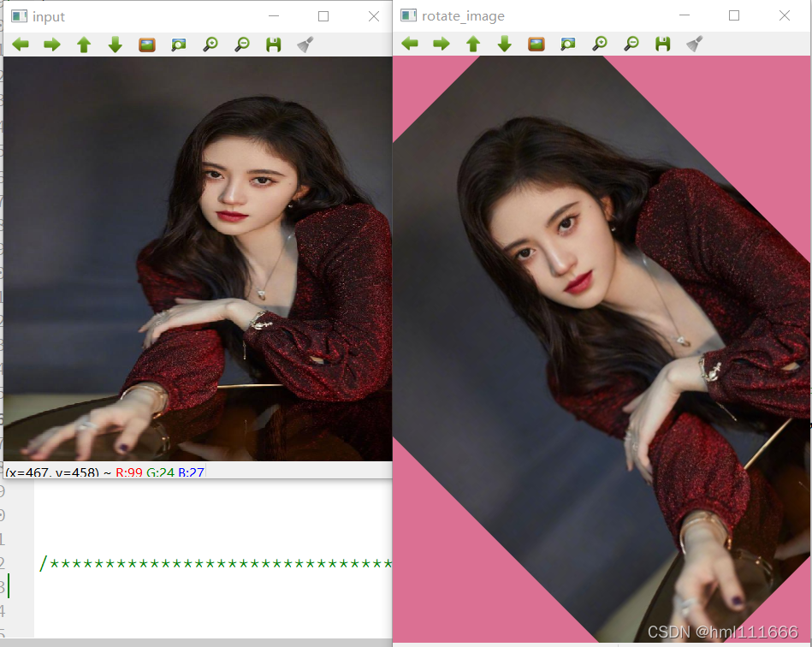Save current image from rotate_image window
The width and height of the screenshot is (812, 647).
(x=663, y=44)
